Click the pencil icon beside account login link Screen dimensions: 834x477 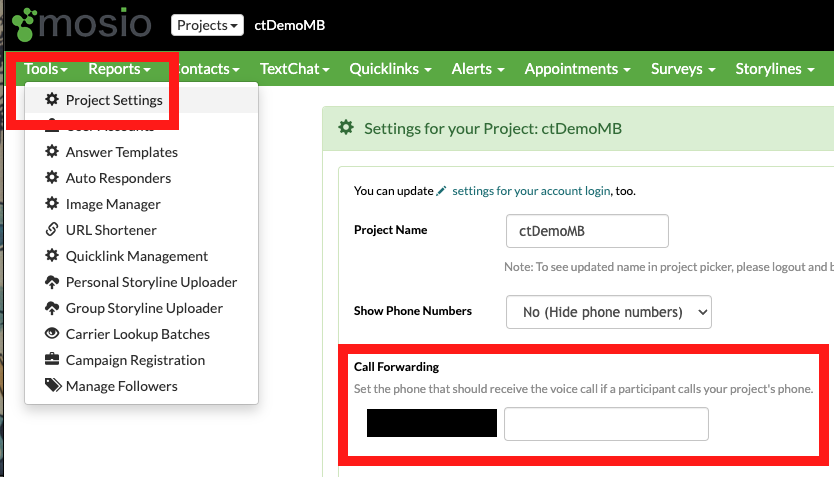point(441,191)
